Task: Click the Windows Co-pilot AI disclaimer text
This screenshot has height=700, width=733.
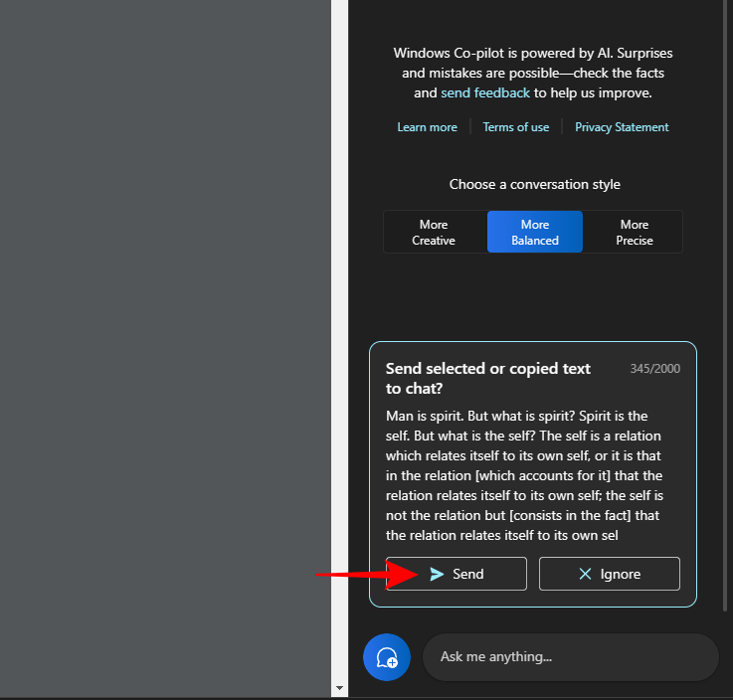Action: 533,73
